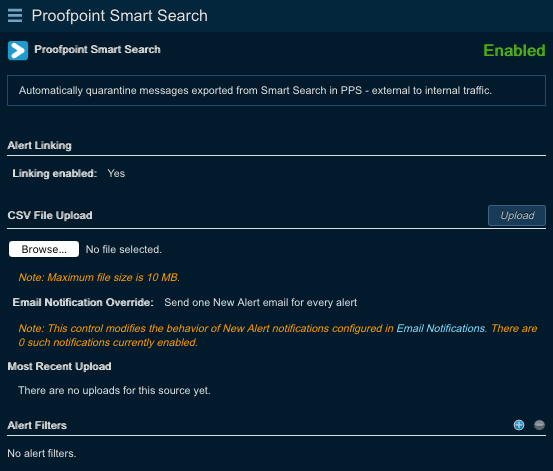Click the No file selected text
The image size is (553, 471).
124,249
